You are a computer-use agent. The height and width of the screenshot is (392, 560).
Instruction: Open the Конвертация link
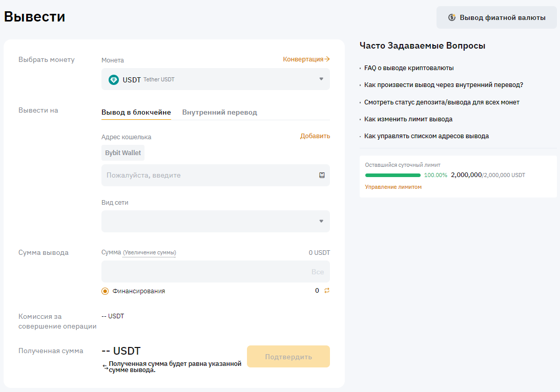(303, 59)
